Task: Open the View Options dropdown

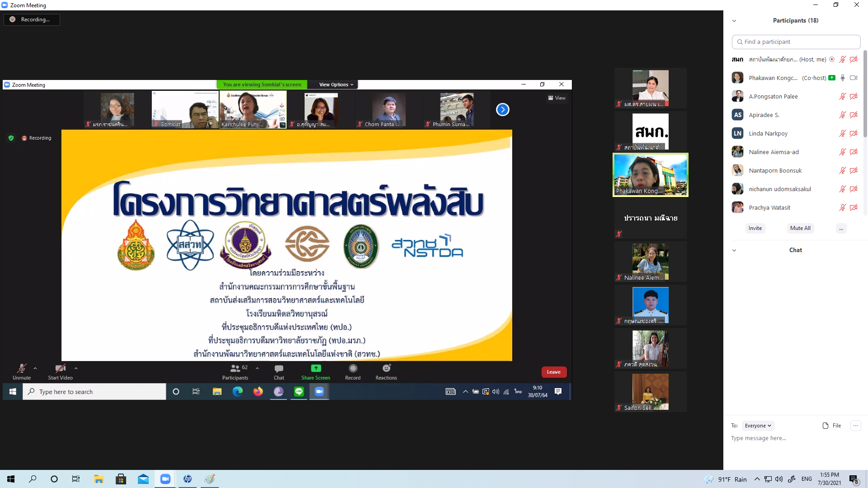Action: tap(336, 84)
